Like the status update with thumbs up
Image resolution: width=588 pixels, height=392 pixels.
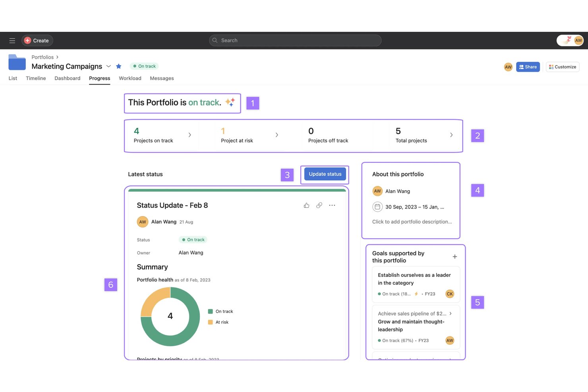click(306, 205)
